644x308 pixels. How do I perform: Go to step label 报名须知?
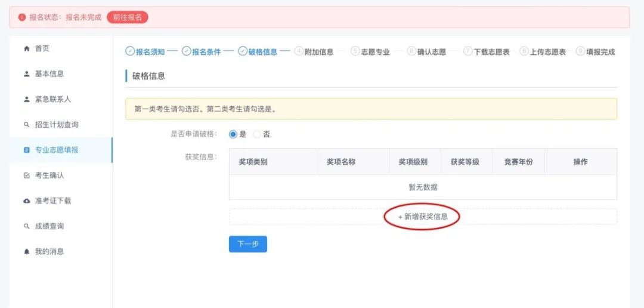[150, 52]
